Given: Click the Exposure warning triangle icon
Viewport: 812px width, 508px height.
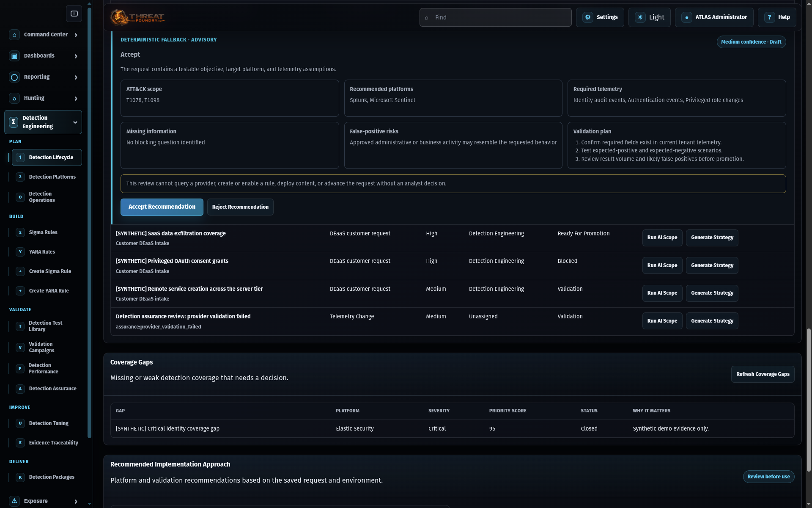Looking at the screenshot, I should pos(14,501).
